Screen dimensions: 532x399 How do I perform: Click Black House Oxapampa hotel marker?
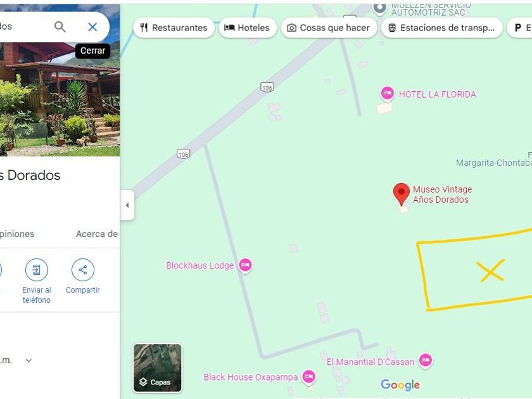click(x=309, y=377)
